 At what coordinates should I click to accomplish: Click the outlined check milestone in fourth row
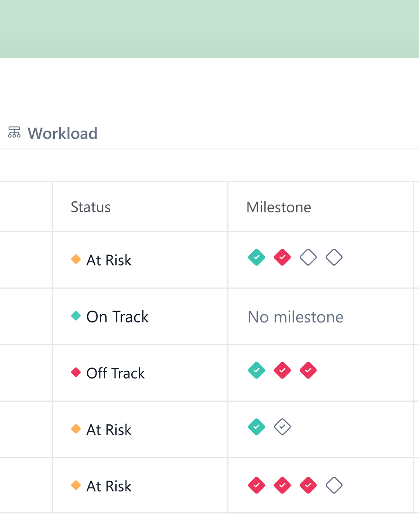282,427
